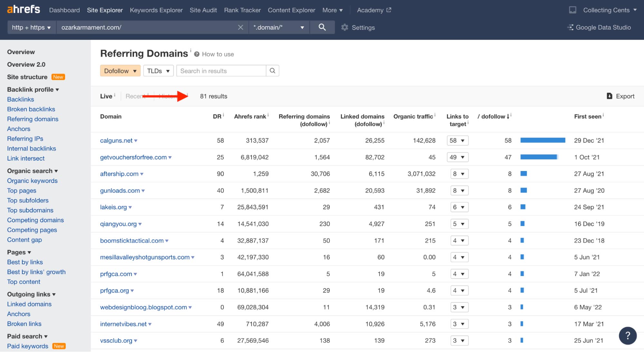Open Site Audit
Screen dimensions: 644x352
pyautogui.click(x=203, y=10)
